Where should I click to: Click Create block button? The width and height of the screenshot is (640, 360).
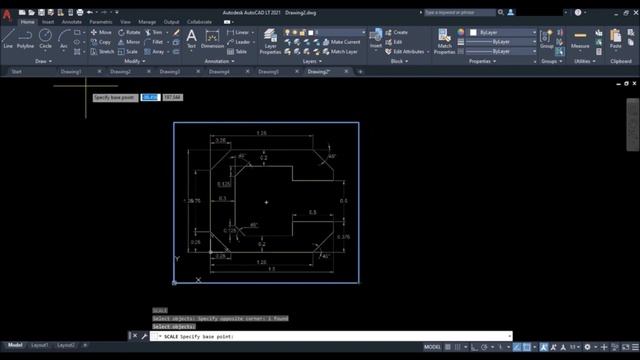(396, 32)
